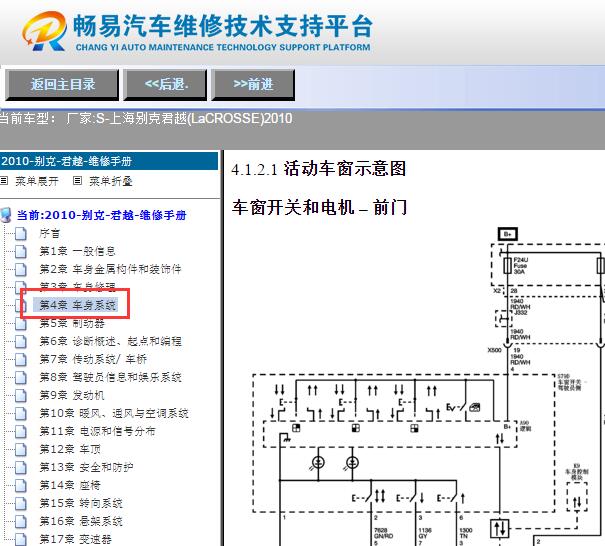Click the 2010-别克-君越-维修手册 panel header

pos(109,161)
